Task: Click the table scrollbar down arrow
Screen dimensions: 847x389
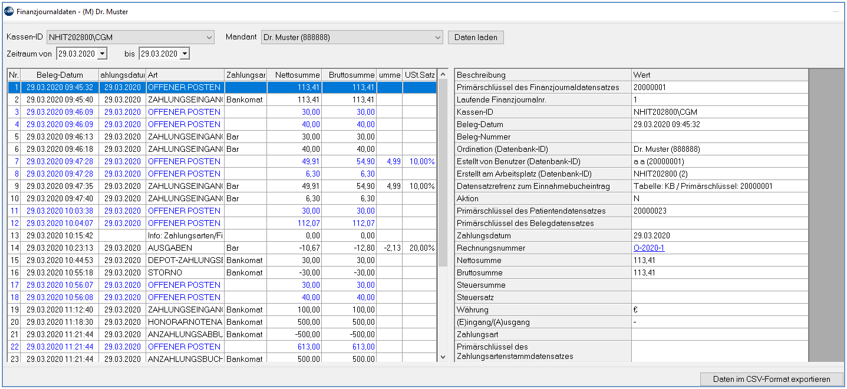Action: click(x=443, y=357)
